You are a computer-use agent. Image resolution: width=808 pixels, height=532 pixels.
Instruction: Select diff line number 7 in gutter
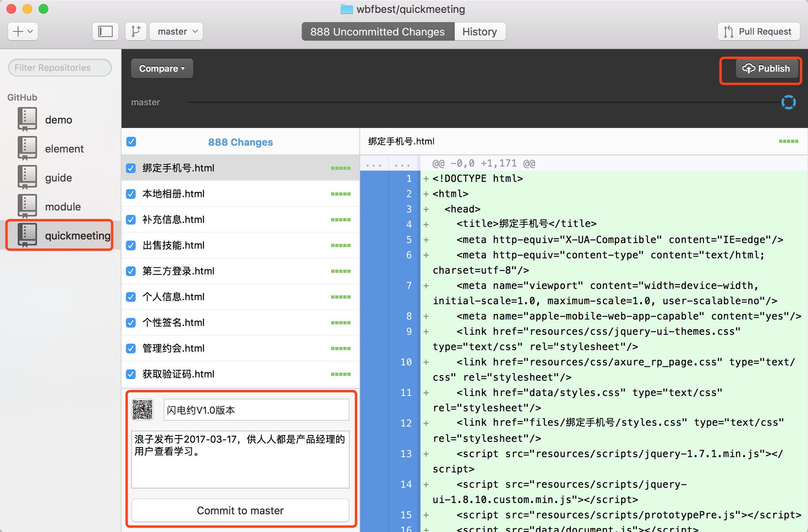tap(409, 285)
